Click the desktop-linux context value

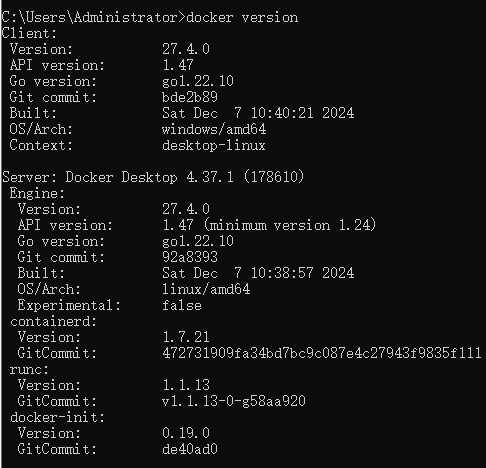tap(214, 145)
